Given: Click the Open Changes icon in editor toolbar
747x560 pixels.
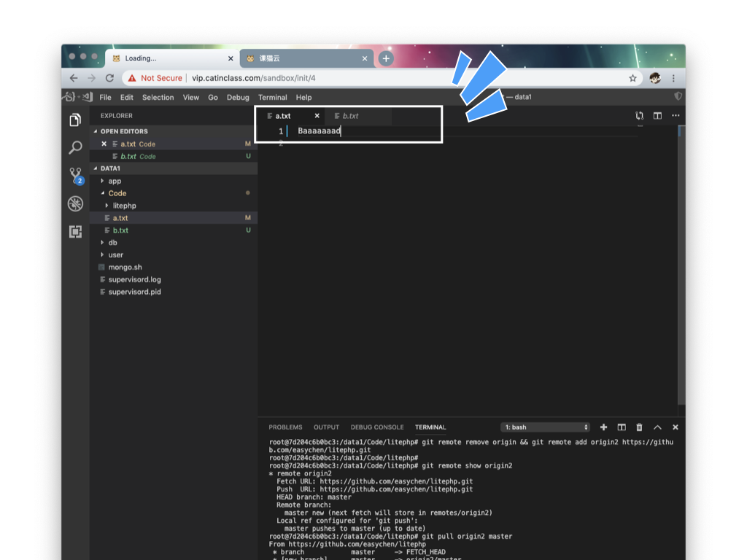Looking at the screenshot, I should tap(640, 116).
